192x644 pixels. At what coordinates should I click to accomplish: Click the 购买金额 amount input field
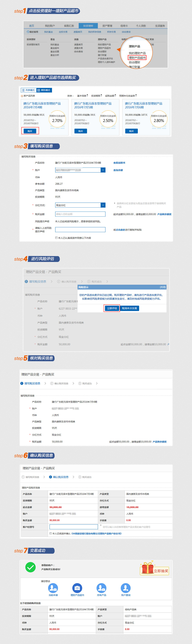click(80, 214)
